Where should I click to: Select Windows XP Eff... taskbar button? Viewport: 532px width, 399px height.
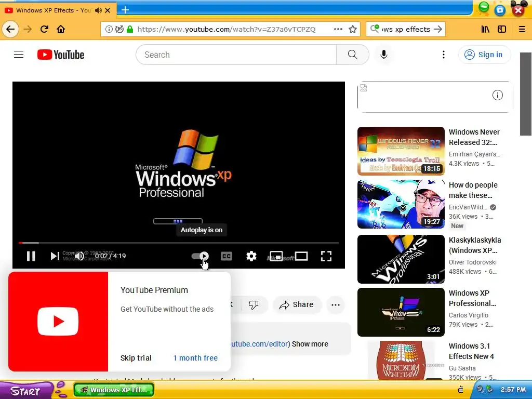coord(114,390)
